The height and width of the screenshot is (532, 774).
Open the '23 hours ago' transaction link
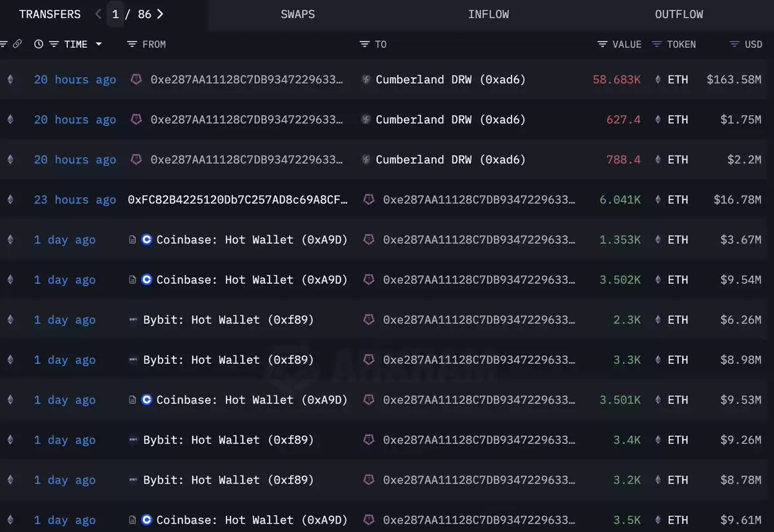coord(75,200)
